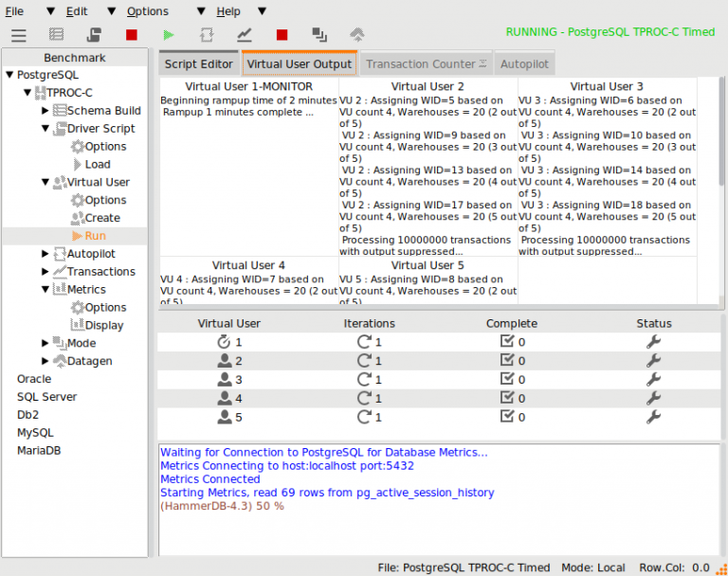
Task: Select Load under Driver Script
Action: 97,165
